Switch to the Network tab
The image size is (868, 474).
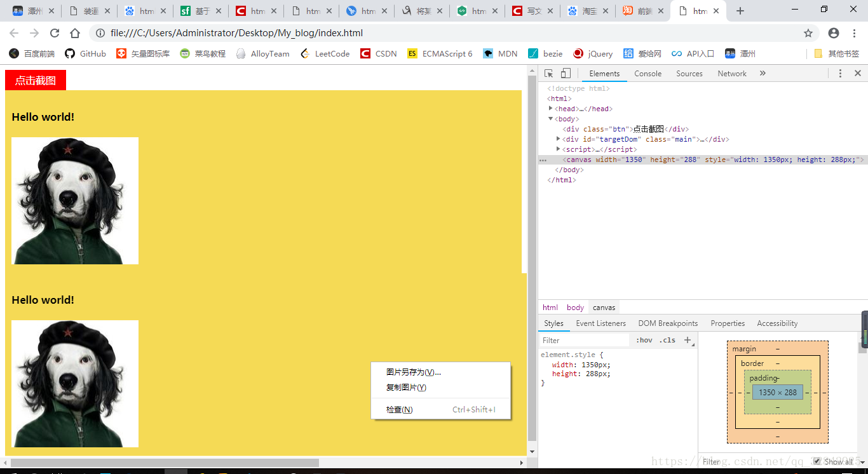click(x=732, y=74)
